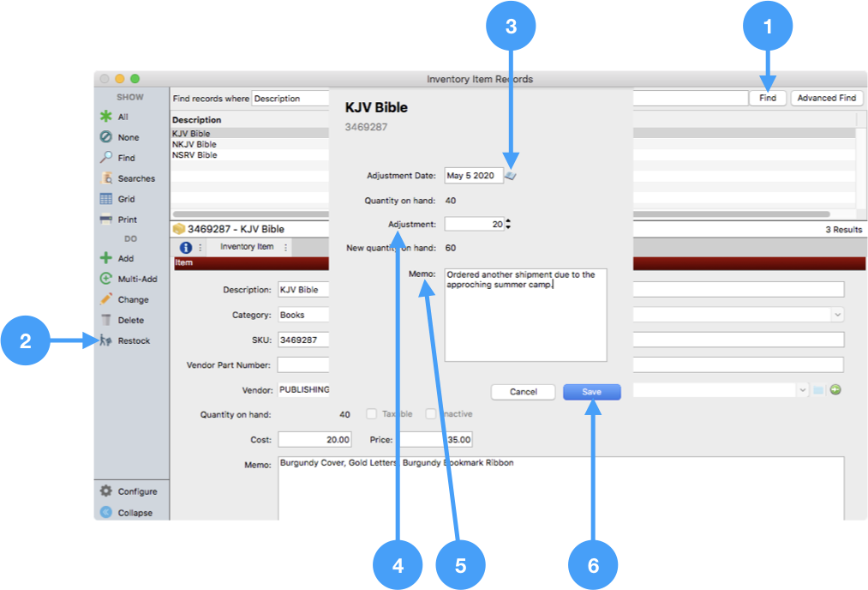Expand the Vendor dropdown arrow
The width and height of the screenshot is (868, 590).
tap(802, 389)
